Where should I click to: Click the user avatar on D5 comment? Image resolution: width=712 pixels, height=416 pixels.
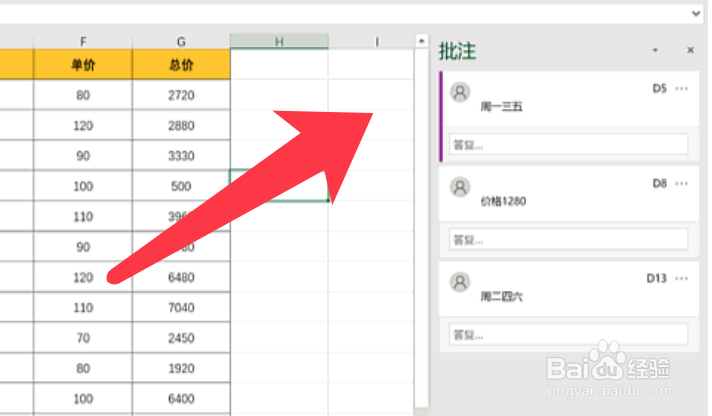click(x=460, y=92)
